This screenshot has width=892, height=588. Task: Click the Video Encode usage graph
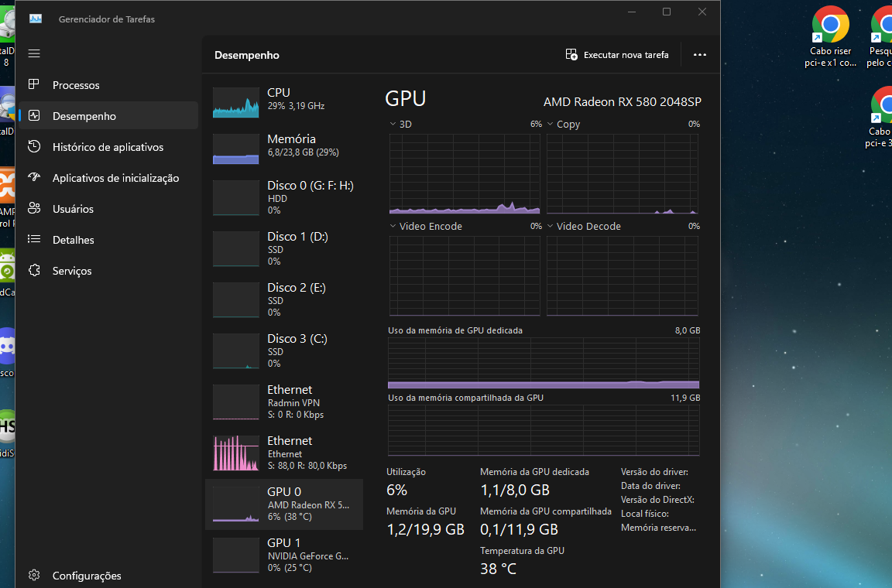coord(465,275)
